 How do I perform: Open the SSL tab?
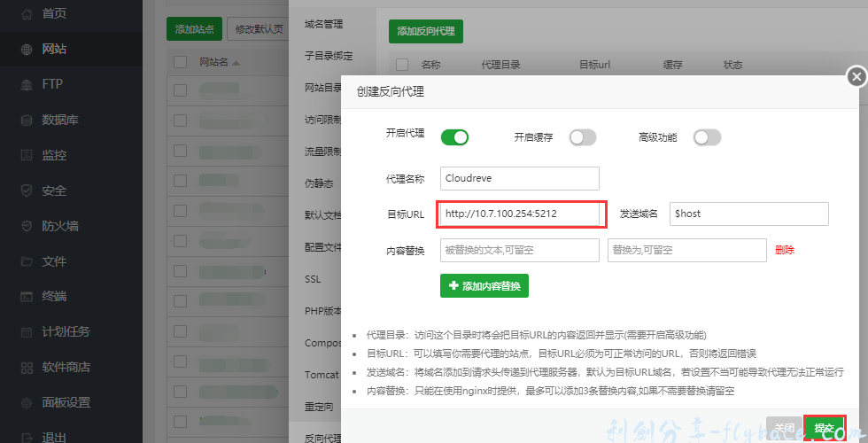(313, 279)
